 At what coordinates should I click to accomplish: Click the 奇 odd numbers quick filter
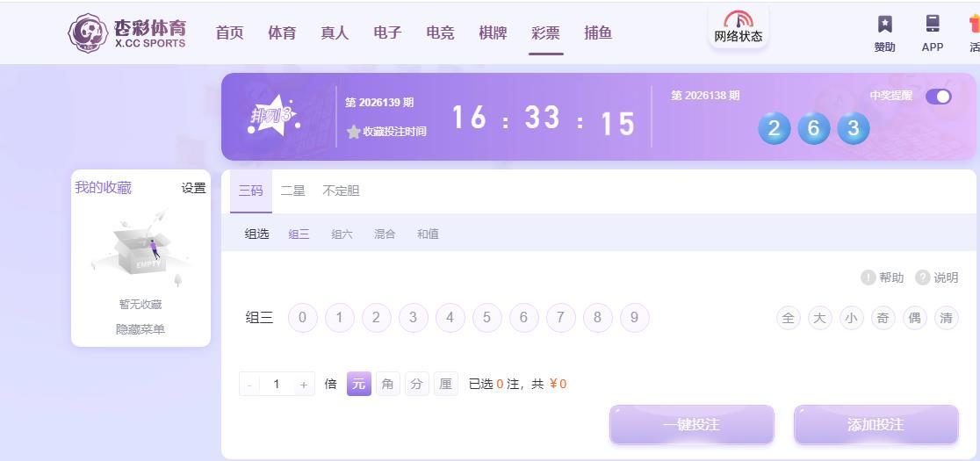pos(883,318)
